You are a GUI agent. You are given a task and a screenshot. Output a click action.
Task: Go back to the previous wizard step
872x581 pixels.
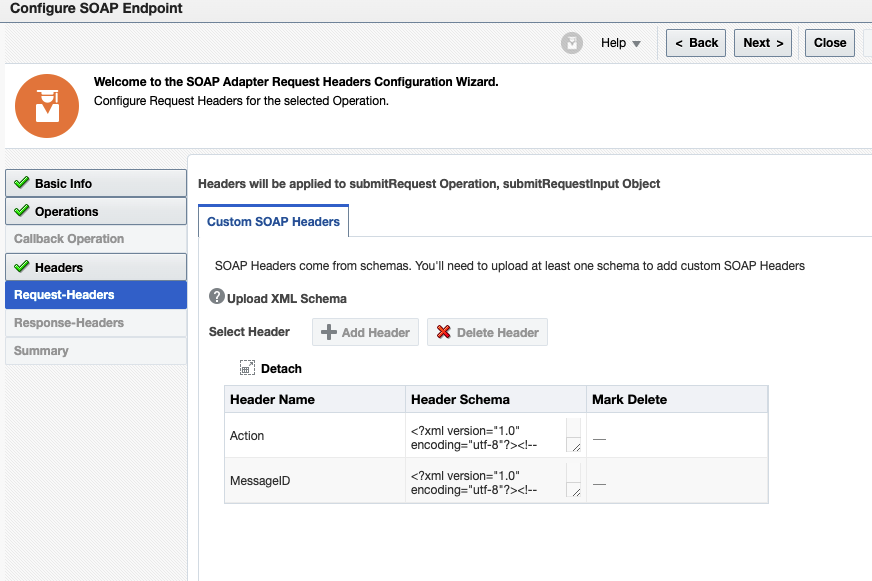point(696,43)
